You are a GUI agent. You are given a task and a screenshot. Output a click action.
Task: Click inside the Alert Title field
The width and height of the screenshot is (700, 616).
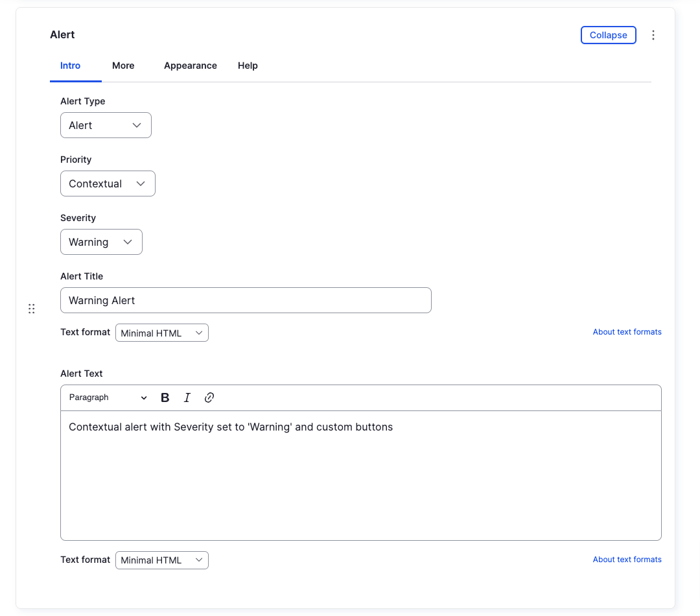point(246,300)
